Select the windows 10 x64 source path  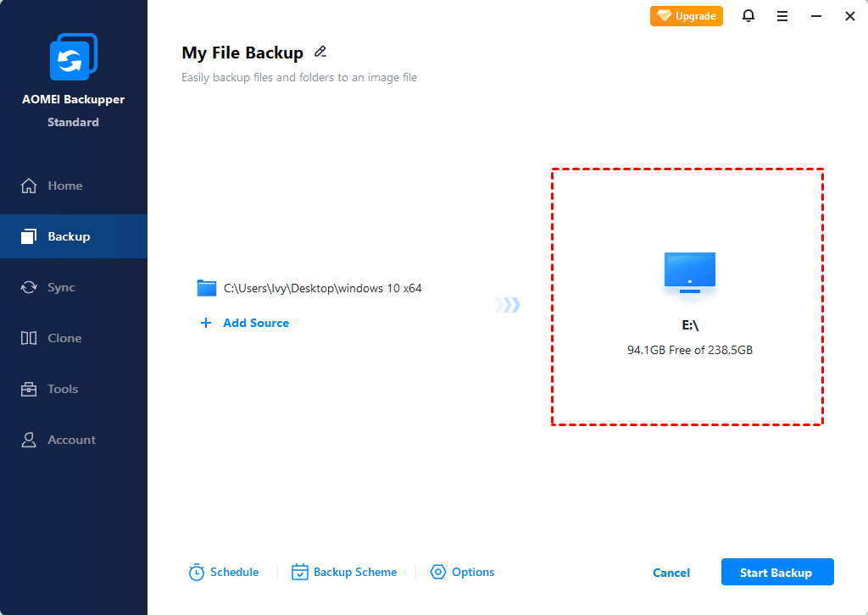(323, 288)
